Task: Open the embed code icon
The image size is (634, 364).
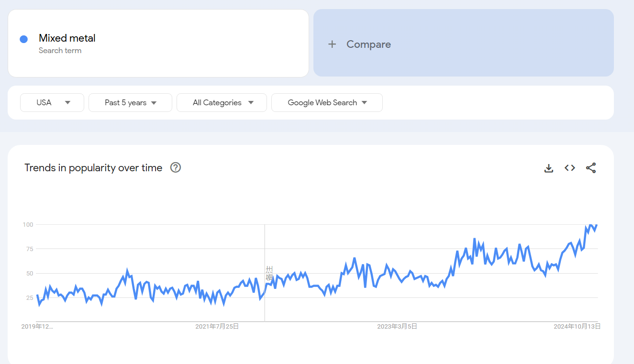Action: click(x=569, y=168)
